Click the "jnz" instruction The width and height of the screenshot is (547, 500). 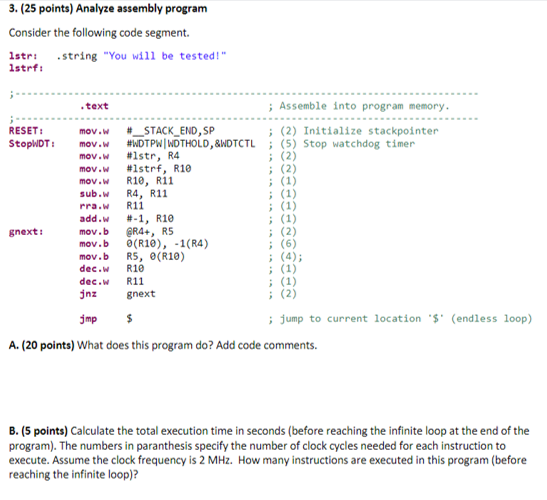pyautogui.click(x=88, y=294)
